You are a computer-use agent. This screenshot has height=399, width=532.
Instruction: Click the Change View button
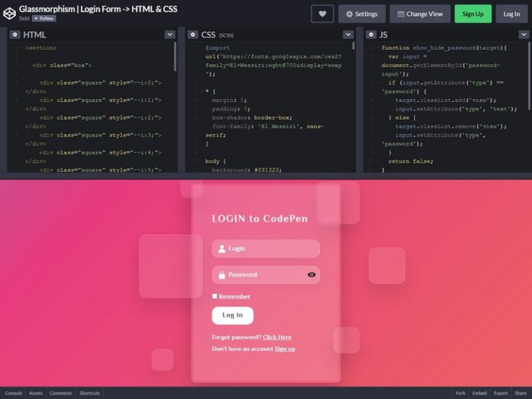tap(419, 14)
